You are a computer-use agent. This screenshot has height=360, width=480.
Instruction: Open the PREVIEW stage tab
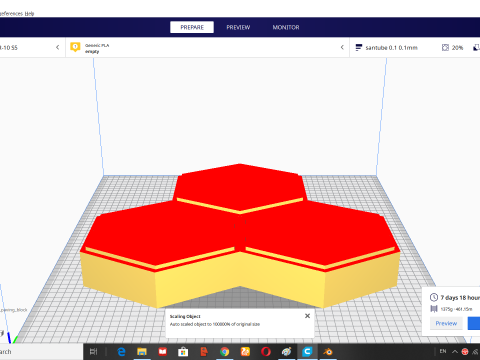[x=238, y=27]
